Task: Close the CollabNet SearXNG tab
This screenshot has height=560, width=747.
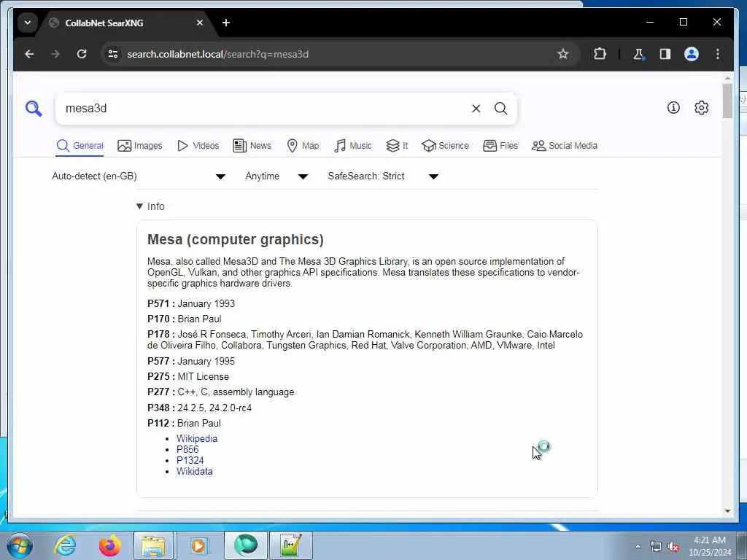Action: pyautogui.click(x=200, y=23)
